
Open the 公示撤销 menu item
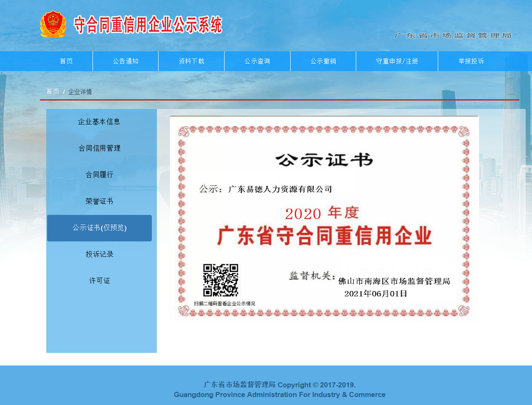(323, 61)
